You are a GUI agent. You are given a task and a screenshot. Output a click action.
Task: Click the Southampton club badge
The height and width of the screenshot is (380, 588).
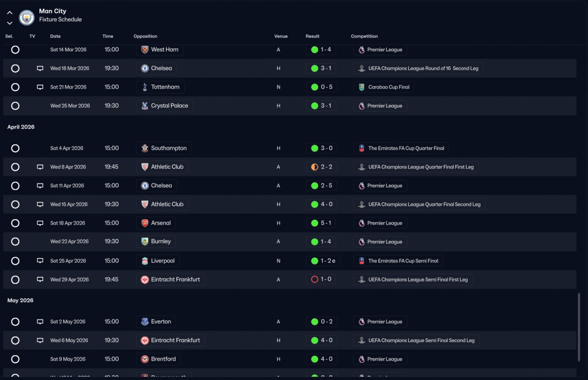click(x=145, y=148)
